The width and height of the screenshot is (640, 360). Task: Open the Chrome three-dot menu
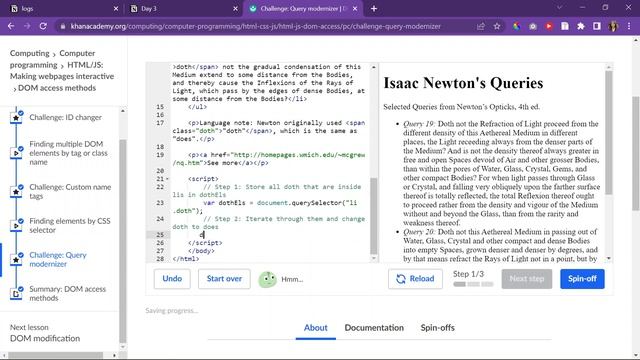629,26
